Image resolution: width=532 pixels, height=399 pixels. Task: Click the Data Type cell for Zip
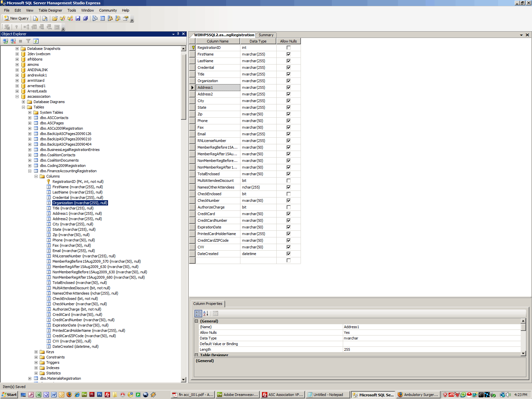pos(258,114)
